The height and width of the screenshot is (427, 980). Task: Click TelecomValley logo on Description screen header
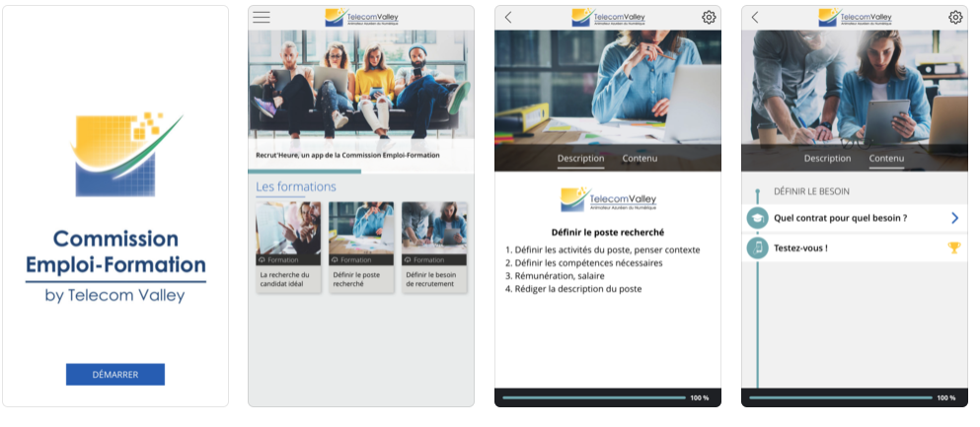(608, 18)
